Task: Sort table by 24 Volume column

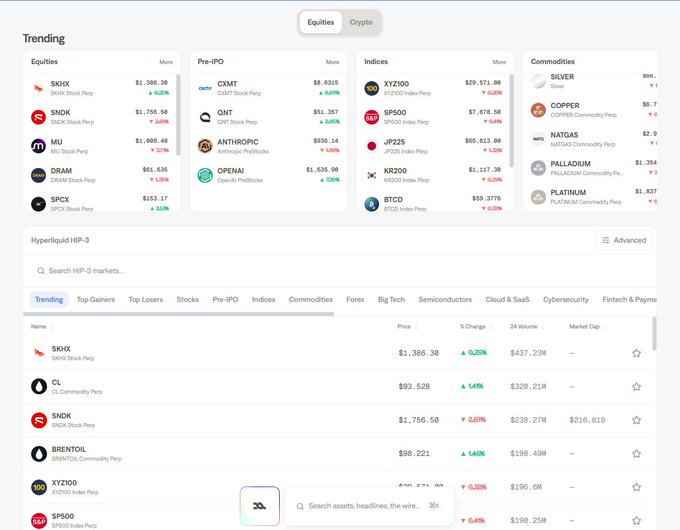Action: tap(527, 327)
